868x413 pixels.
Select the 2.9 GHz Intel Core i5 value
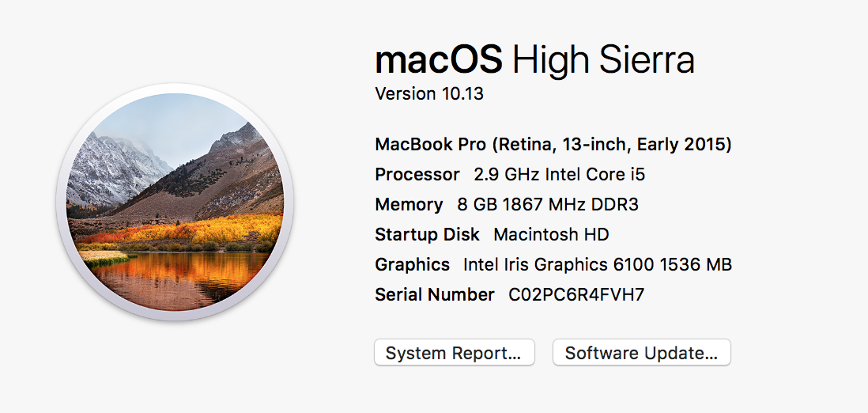[559, 175]
